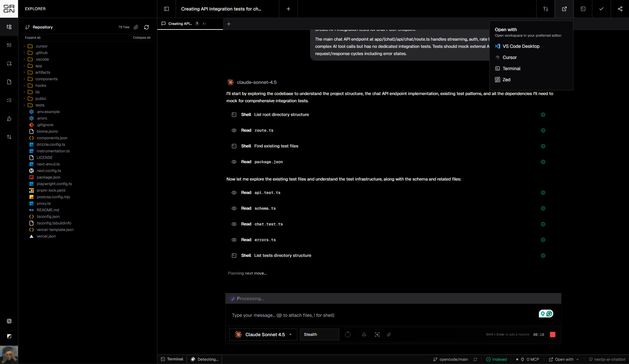
Task: Click the checkmark icon in top bar
Action: coord(601,9)
